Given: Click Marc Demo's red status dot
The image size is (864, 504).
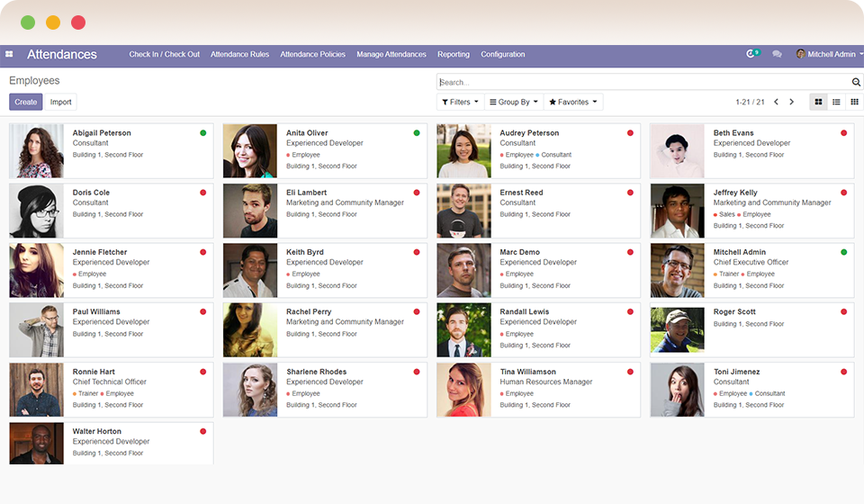Looking at the screenshot, I should coord(630,252).
